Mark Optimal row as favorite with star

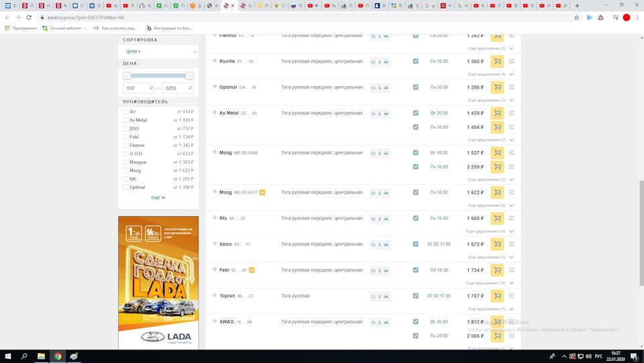(215, 87)
